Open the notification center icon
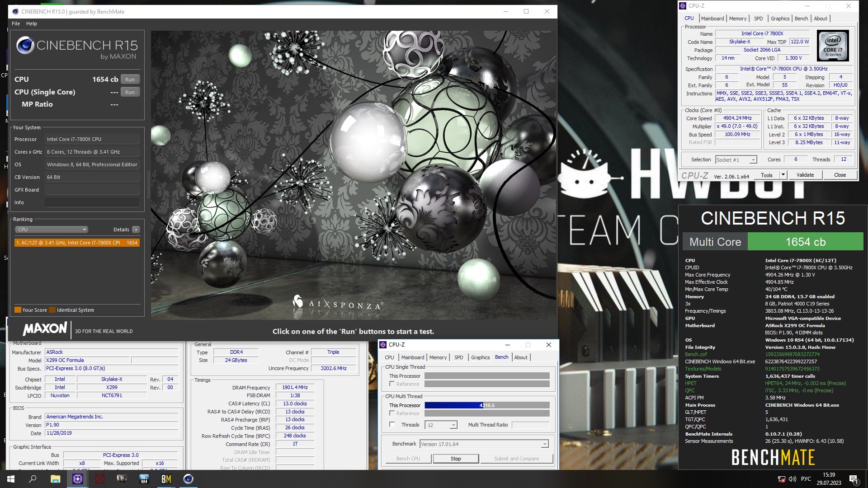The width and height of the screenshot is (868, 488). (854, 479)
